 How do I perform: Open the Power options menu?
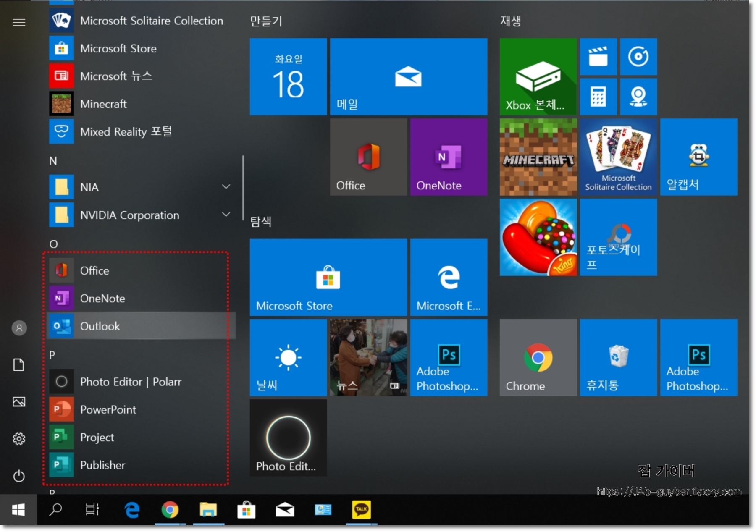click(19, 476)
